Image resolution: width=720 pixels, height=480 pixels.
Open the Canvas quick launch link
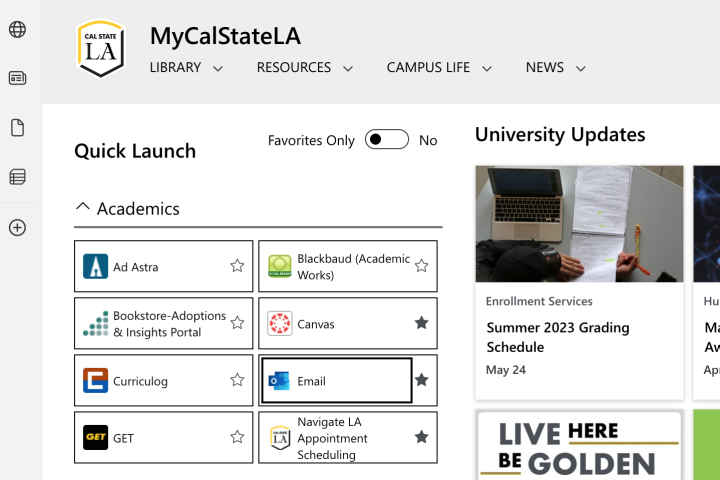[316, 324]
